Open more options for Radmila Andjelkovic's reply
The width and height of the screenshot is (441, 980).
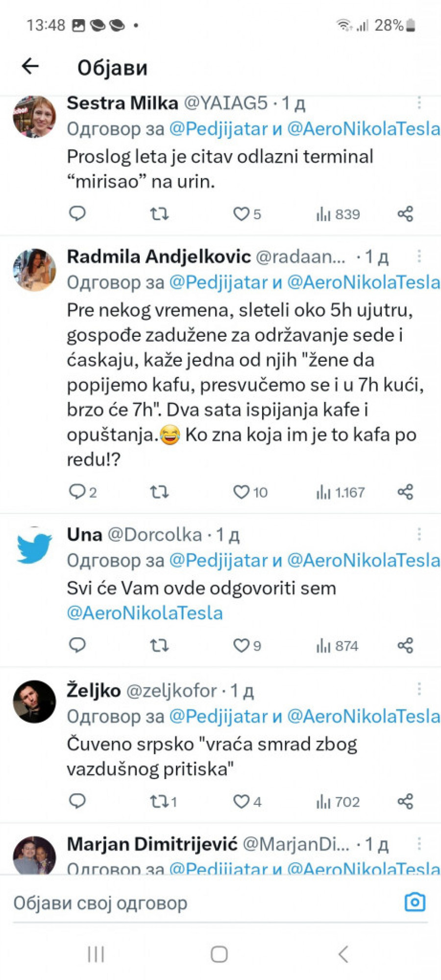pos(419,256)
